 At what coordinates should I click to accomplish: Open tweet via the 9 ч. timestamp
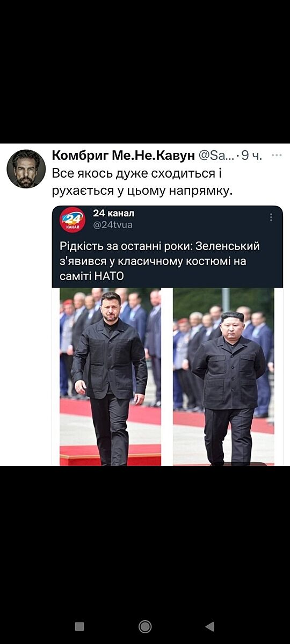(251, 156)
